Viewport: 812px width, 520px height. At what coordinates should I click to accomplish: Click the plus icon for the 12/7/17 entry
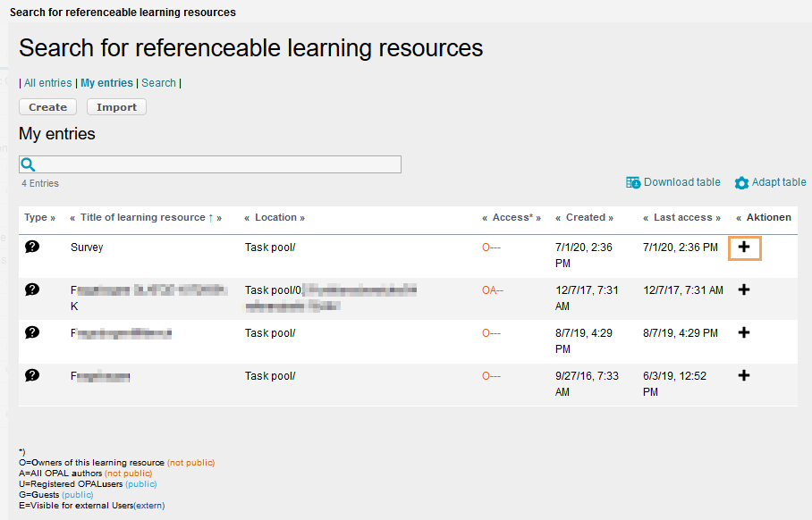coord(744,289)
